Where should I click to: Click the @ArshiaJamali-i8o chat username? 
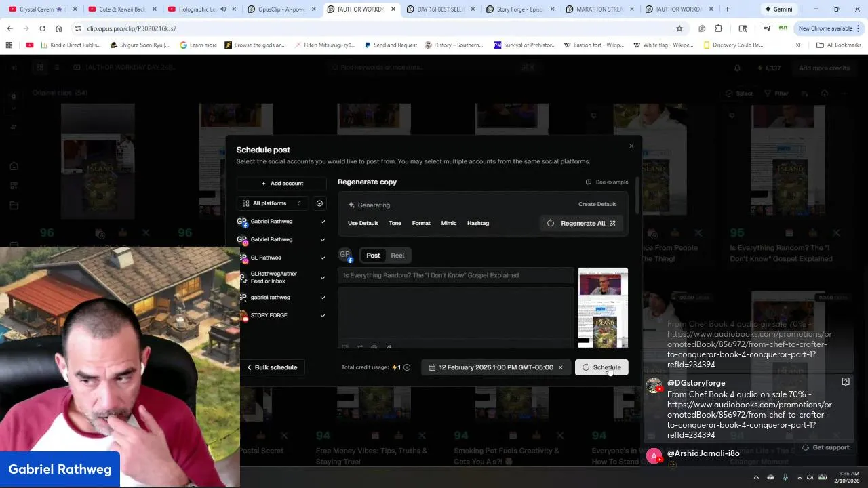(x=703, y=453)
